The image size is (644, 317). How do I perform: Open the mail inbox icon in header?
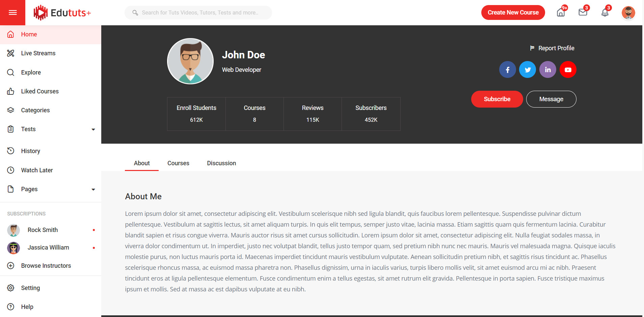pos(583,12)
